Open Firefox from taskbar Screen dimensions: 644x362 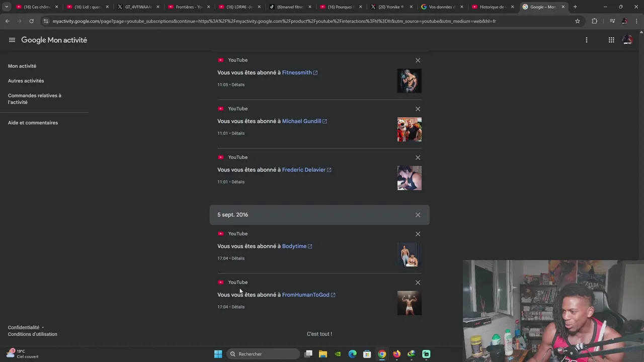click(x=396, y=354)
